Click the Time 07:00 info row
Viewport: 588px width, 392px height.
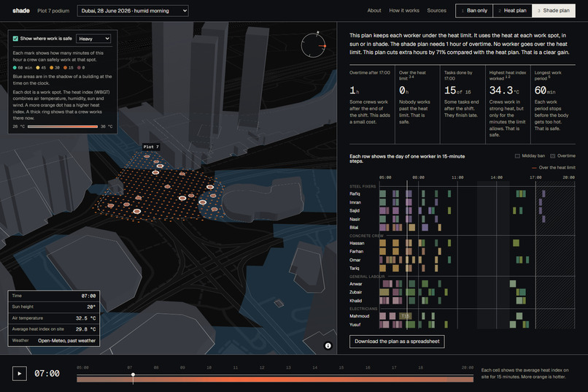tap(54, 296)
